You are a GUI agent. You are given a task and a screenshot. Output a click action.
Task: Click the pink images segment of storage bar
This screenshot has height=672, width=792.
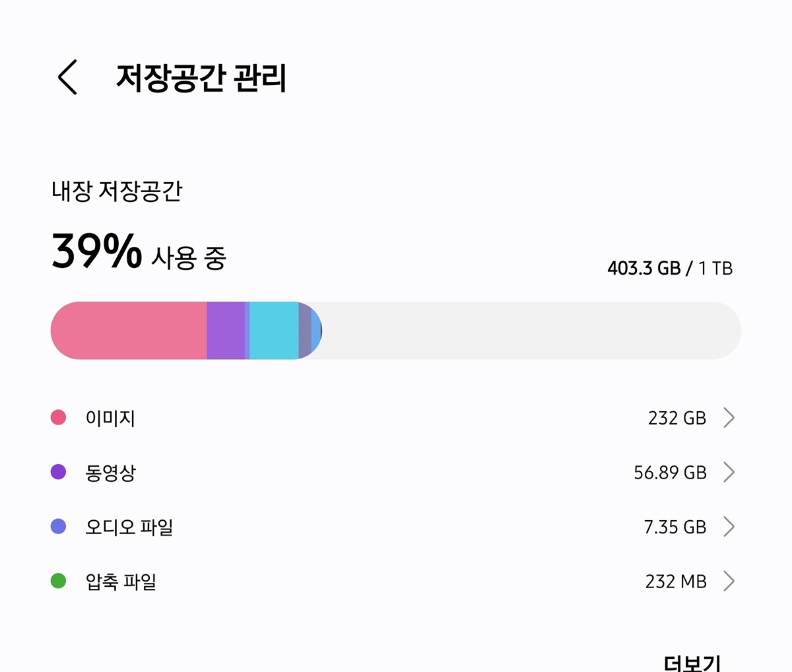point(129,331)
